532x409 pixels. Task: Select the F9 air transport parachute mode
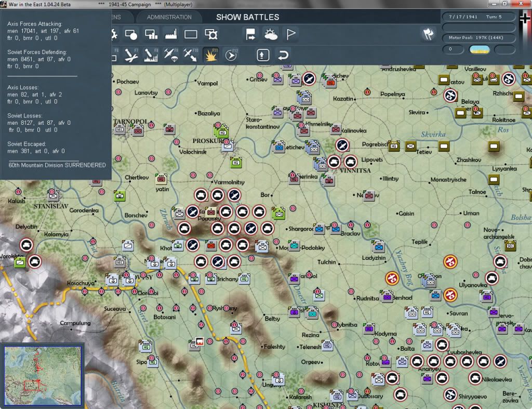pyautogui.click(x=170, y=55)
